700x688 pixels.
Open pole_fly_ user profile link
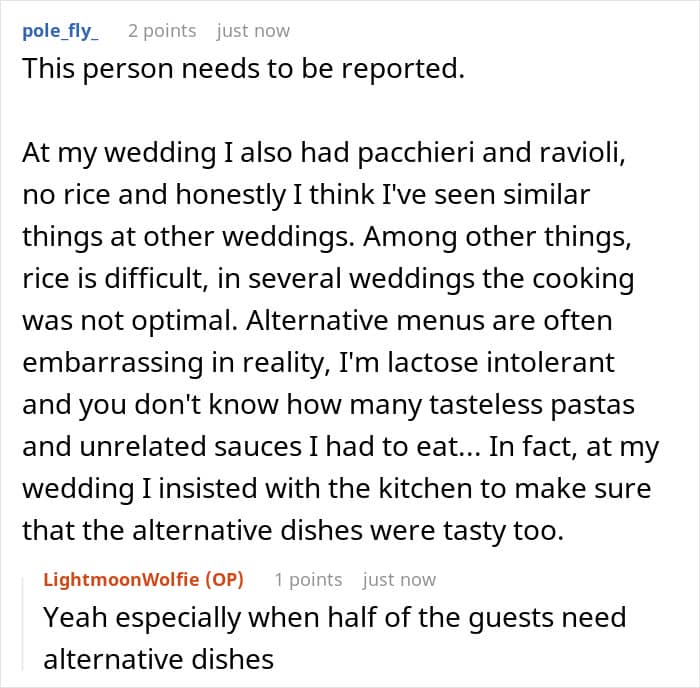pos(60,31)
